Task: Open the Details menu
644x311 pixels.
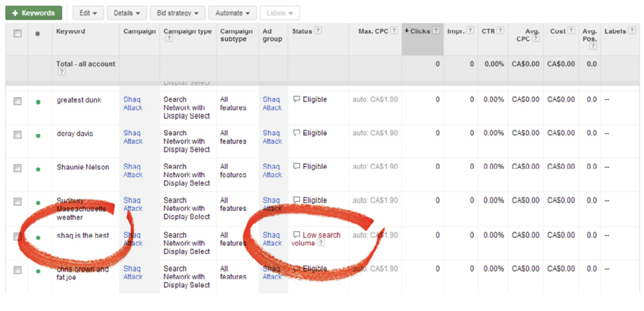Action: click(127, 13)
